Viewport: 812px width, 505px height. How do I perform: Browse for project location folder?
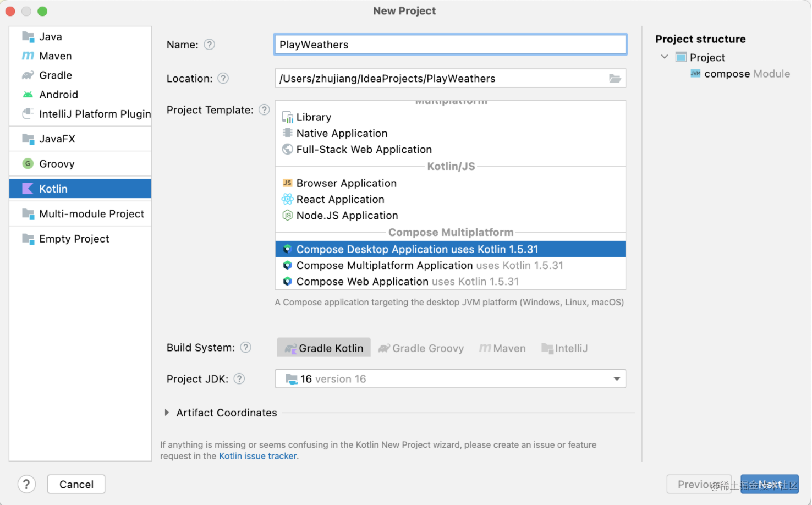(x=615, y=79)
